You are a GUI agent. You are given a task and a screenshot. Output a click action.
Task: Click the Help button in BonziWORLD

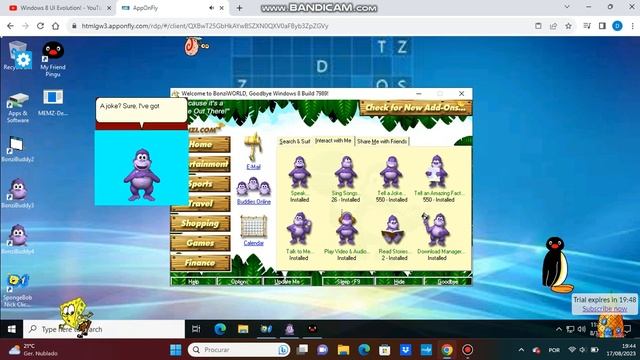tap(193, 282)
